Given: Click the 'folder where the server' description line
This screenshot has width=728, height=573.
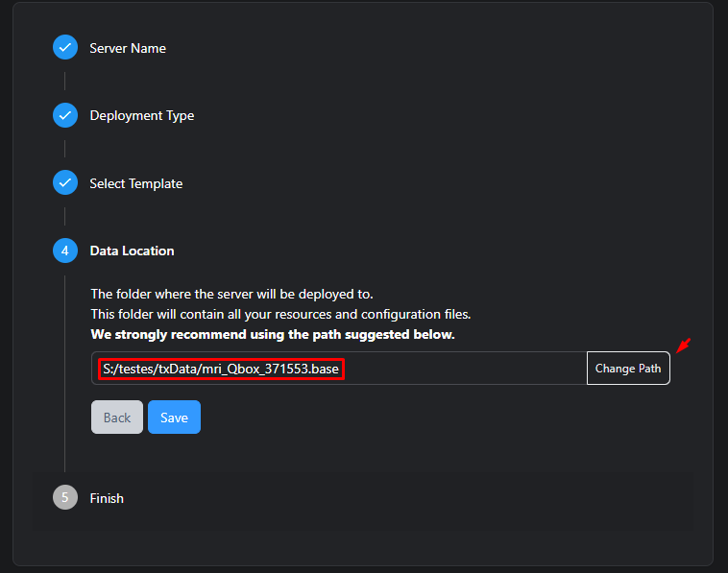Looking at the screenshot, I should click(x=231, y=294).
